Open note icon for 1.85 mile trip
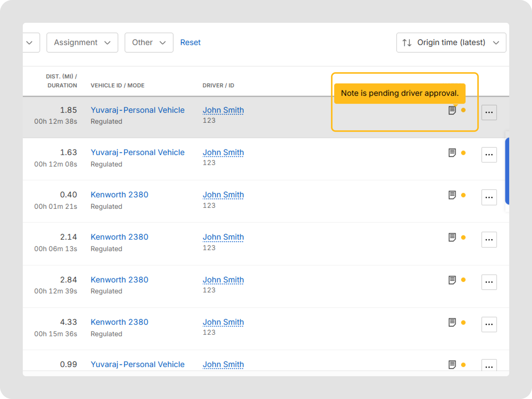This screenshot has width=532, height=399. pyautogui.click(x=452, y=110)
